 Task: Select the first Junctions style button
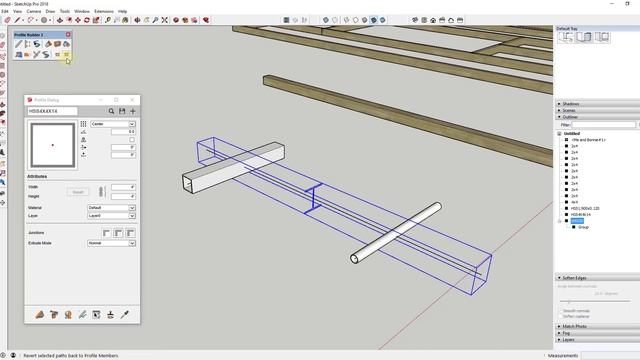[x=106, y=233]
